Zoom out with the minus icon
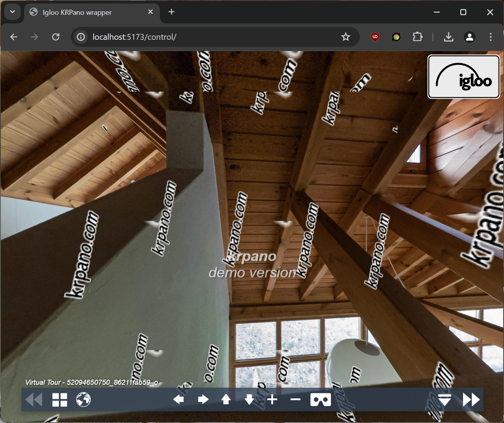 [x=295, y=400]
